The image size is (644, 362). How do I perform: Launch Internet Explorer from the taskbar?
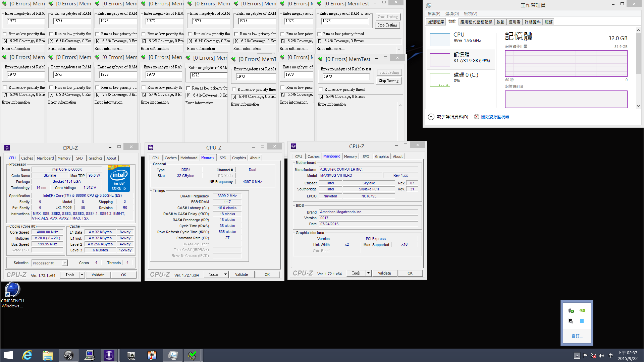[27, 355]
